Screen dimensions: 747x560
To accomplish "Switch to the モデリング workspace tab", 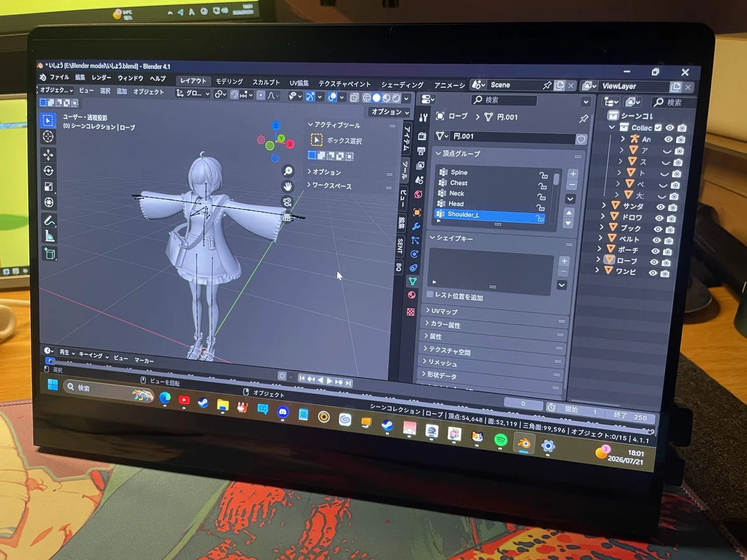I will [230, 82].
